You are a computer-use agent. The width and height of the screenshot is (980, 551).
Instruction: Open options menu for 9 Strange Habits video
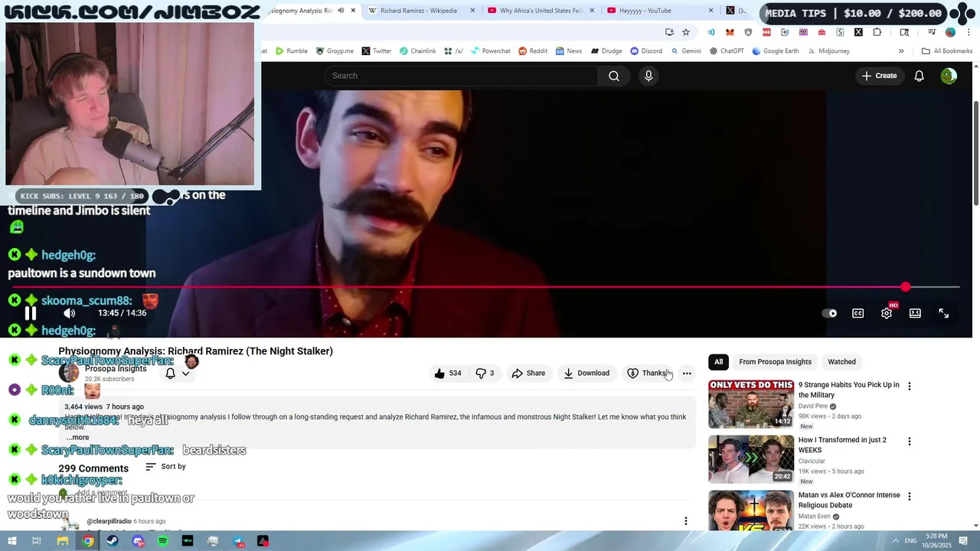click(910, 386)
